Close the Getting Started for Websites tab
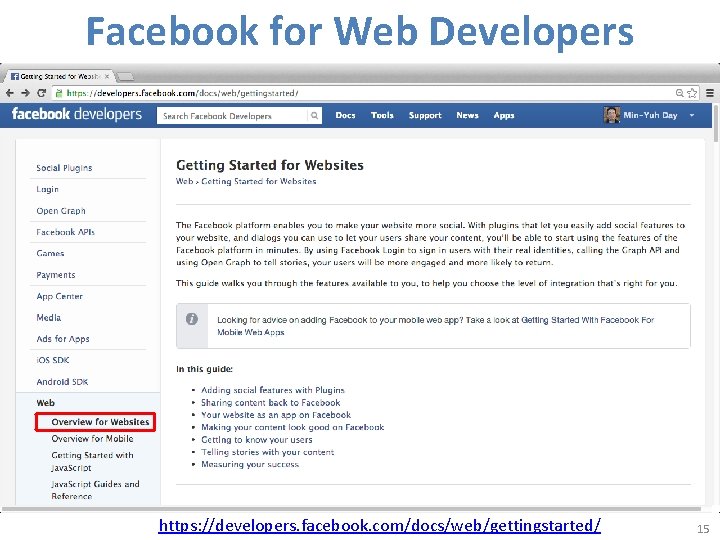 (107, 76)
